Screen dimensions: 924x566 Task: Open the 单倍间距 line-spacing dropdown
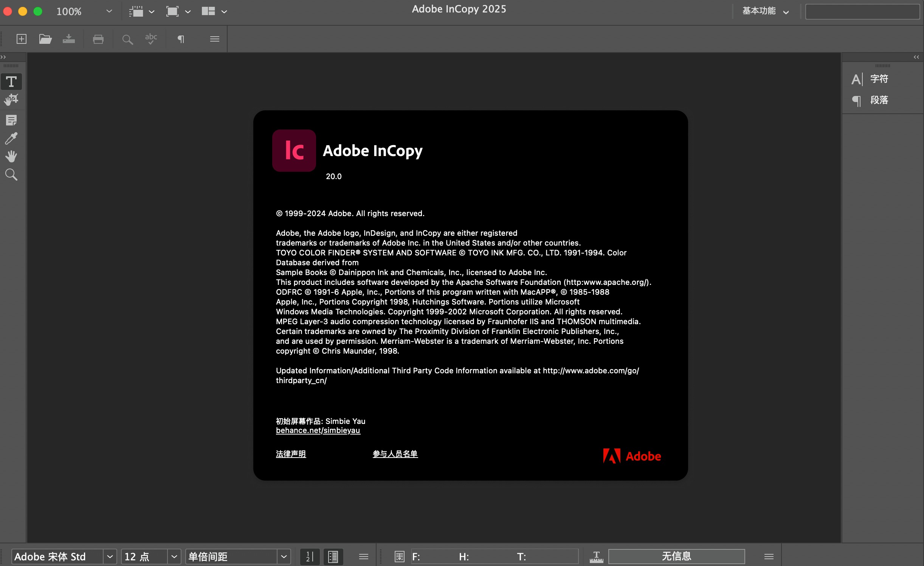284,556
